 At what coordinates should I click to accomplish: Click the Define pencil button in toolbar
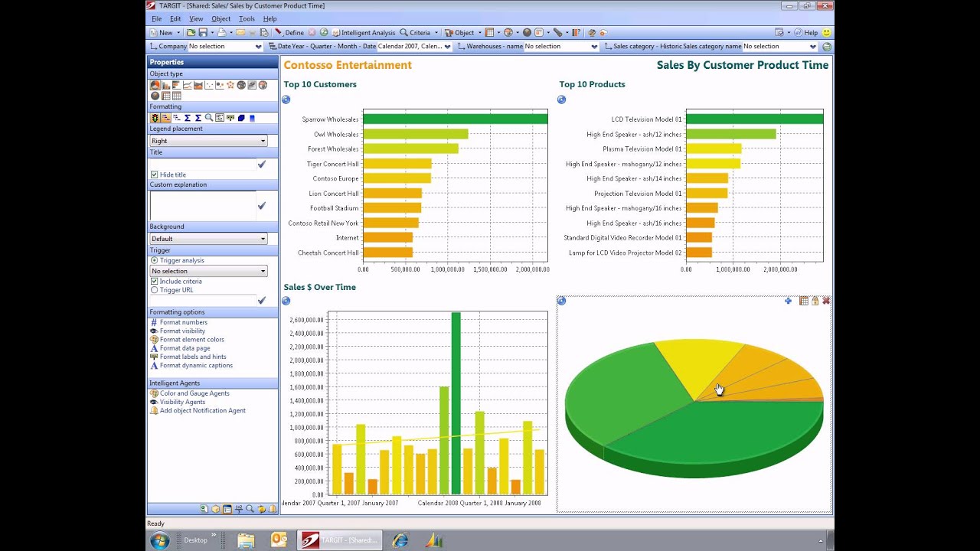(289, 33)
